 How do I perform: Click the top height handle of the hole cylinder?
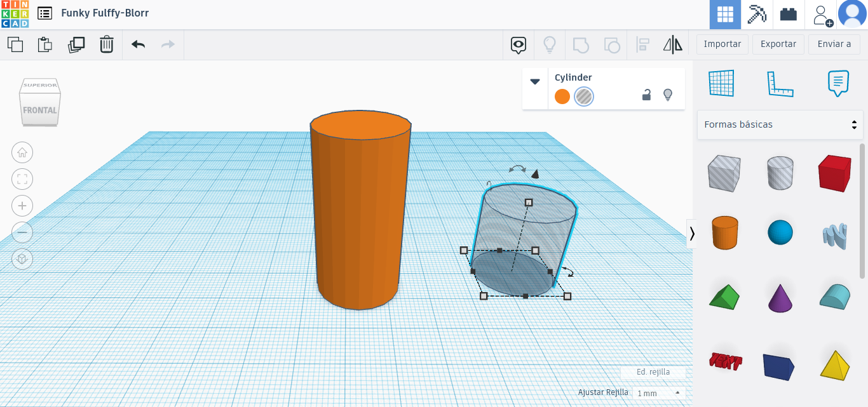click(x=529, y=203)
